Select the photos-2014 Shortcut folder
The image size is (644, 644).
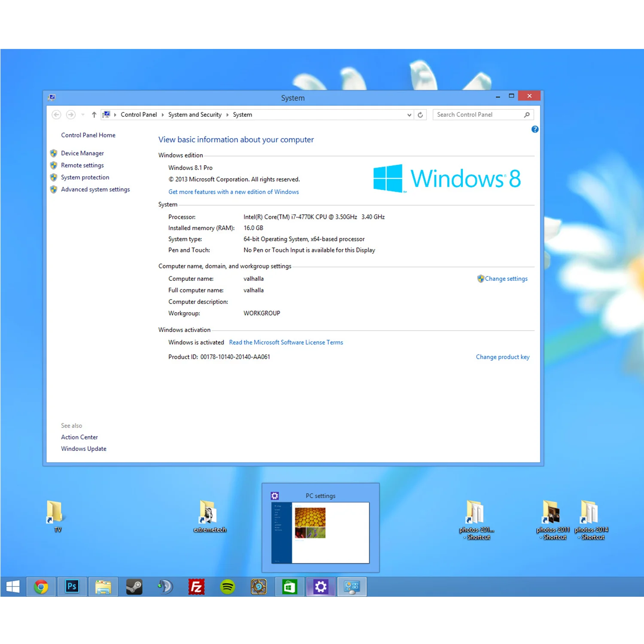click(591, 520)
